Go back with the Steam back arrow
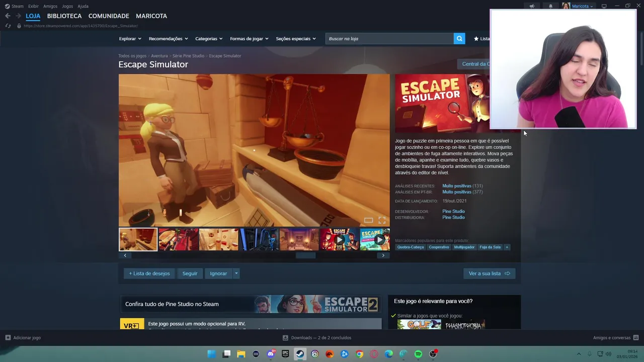This screenshot has width=644, height=362. (8, 16)
